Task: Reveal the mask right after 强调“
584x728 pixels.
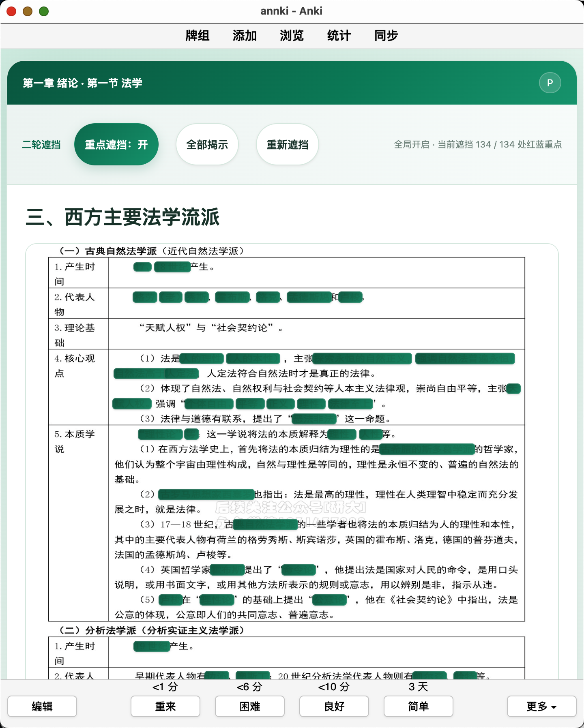Action: pos(209,404)
